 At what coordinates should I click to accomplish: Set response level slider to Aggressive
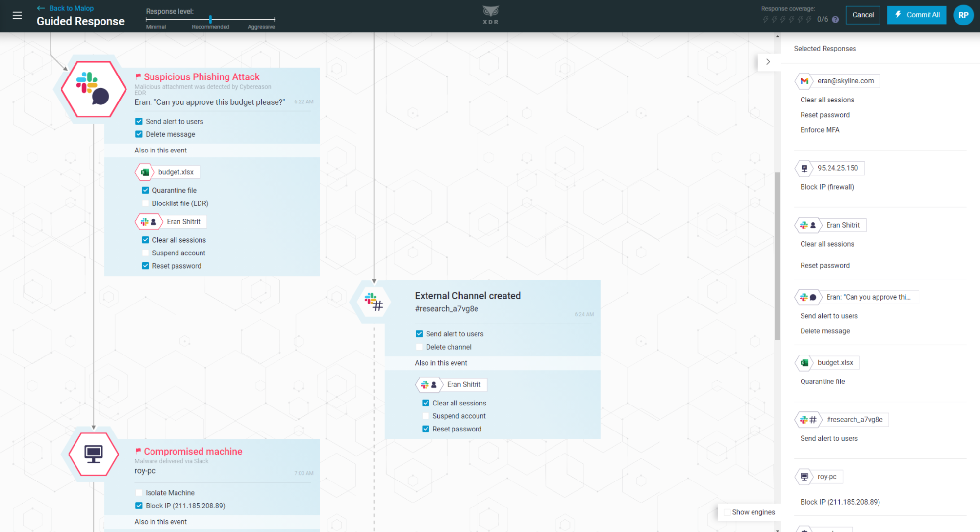point(274,20)
